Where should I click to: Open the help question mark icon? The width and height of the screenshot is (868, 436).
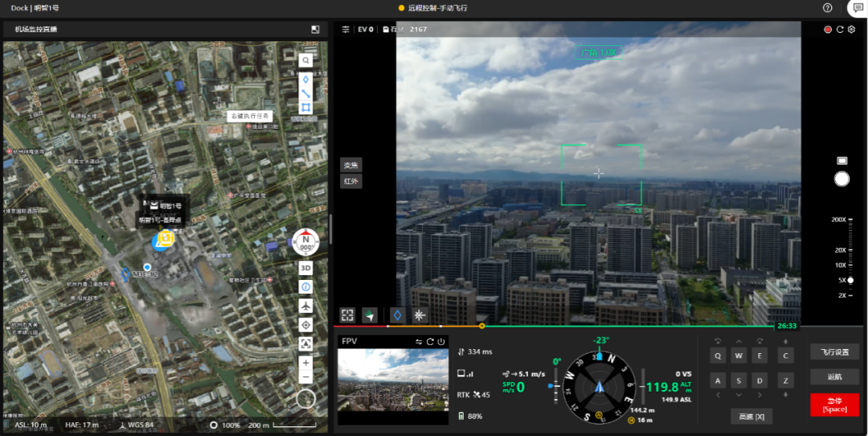coord(828,8)
